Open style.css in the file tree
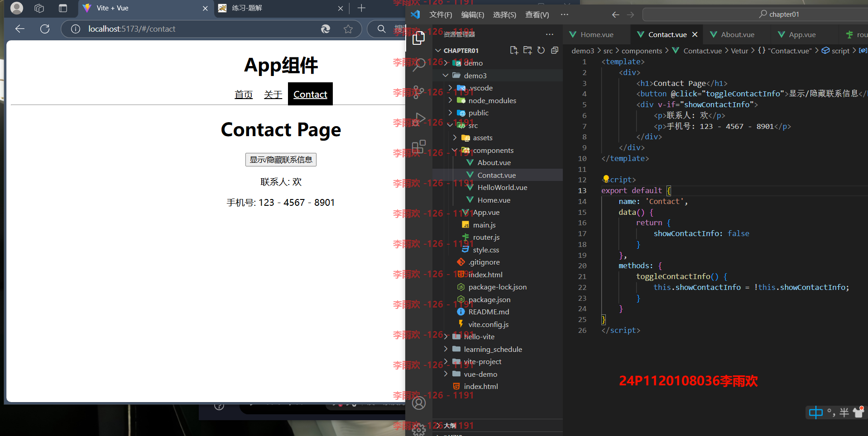This screenshot has width=868, height=436. 486,250
